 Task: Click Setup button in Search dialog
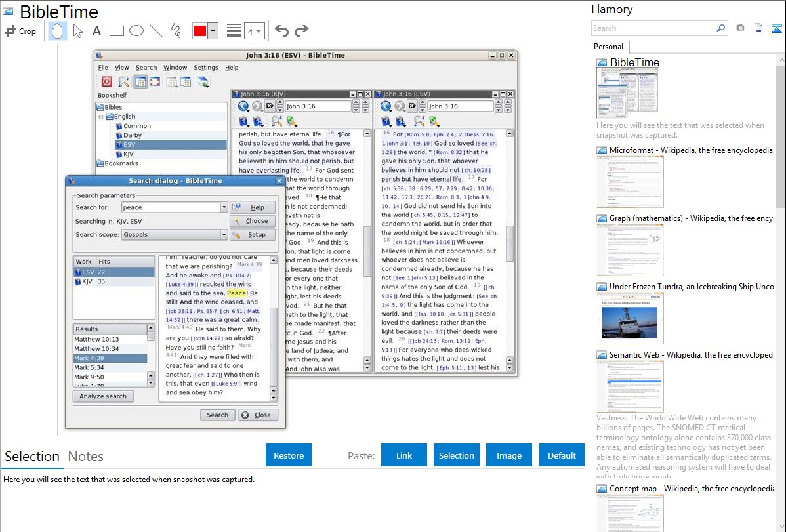pyautogui.click(x=253, y=235)
